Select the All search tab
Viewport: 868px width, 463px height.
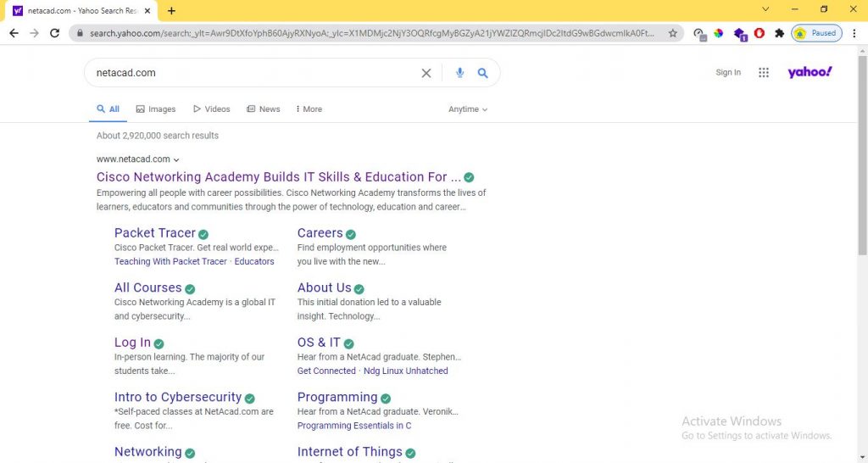[x=108, y=109]
